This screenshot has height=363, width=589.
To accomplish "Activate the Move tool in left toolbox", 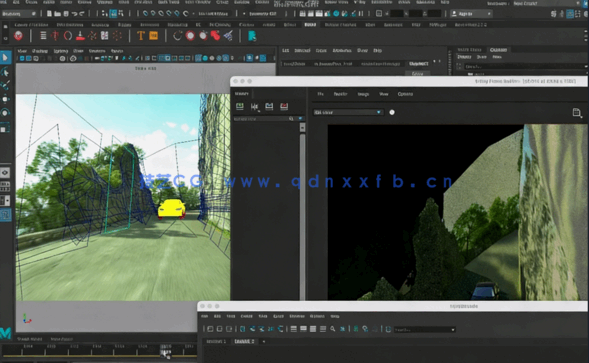I will click(x=5, y=99).
